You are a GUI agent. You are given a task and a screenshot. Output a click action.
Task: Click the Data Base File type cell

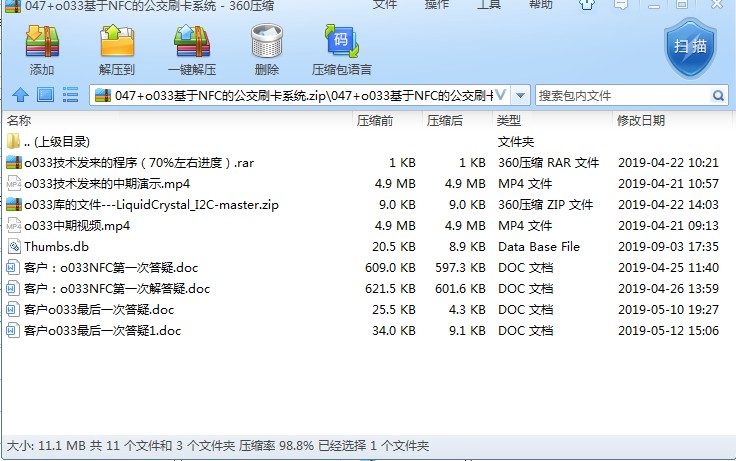539,246
